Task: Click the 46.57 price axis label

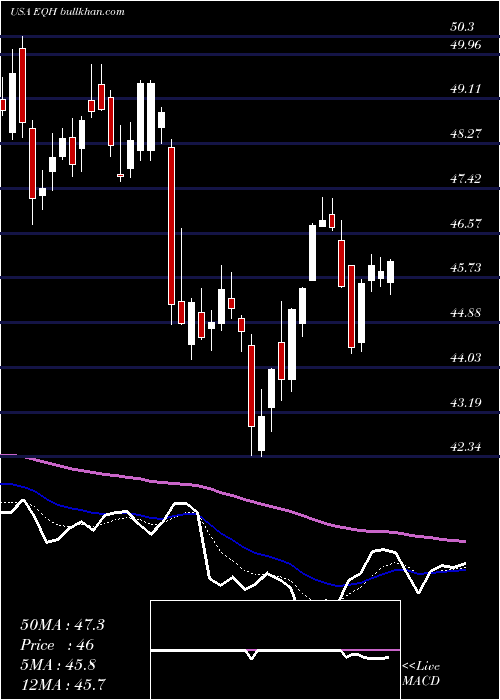Action: pos(466,223)
